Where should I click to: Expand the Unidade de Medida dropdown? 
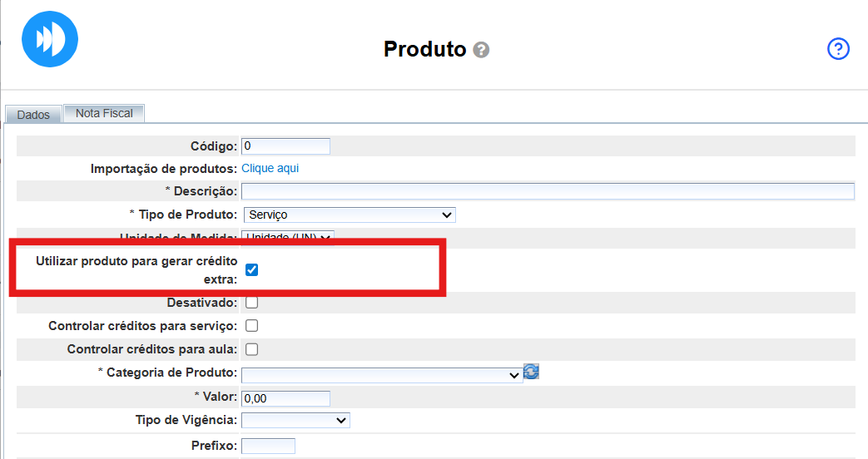pyautogui.click(x=287, y=238)
